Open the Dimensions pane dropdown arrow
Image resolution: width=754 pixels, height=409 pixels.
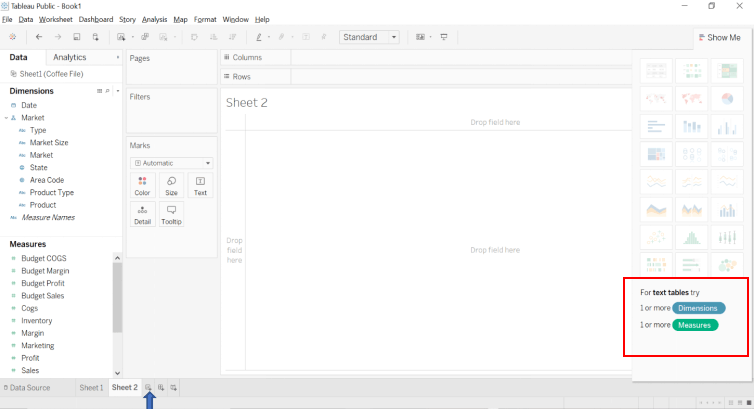(118, 91)
